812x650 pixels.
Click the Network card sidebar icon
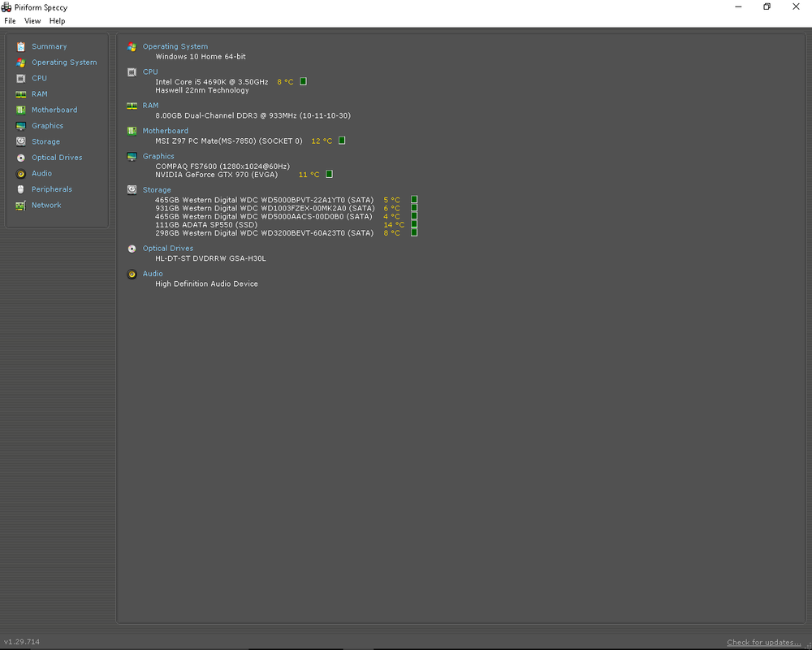point(21,206)
